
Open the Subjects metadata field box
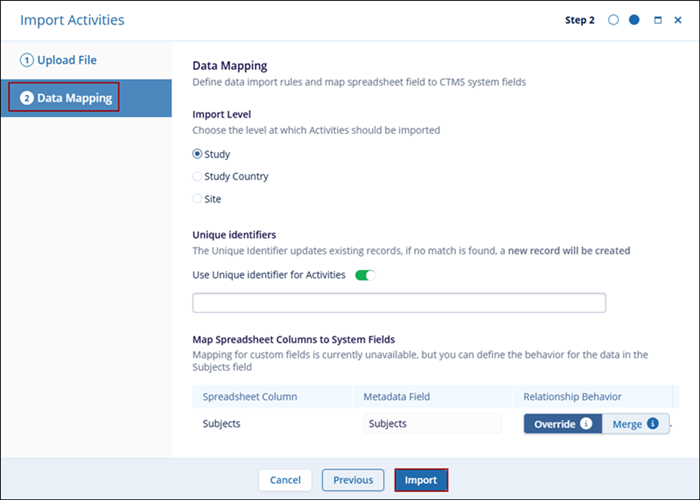coord(432,424)
